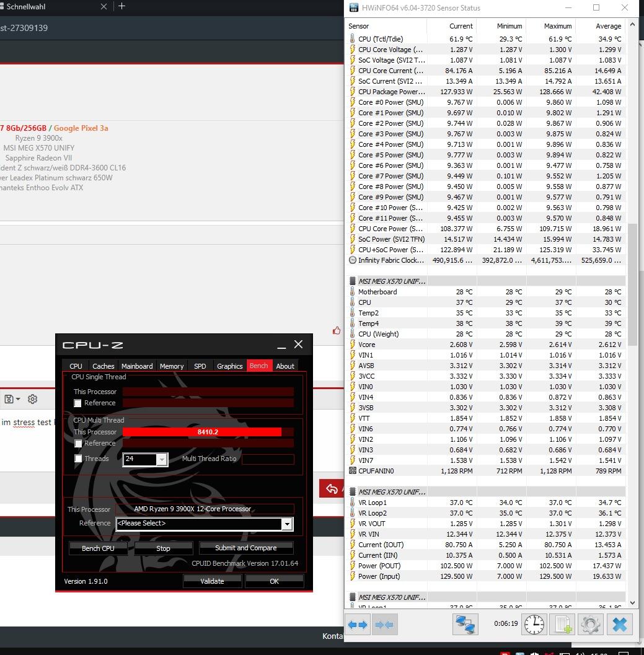Select the Bench tab in CPU-Z
This screenshot has height=655, width=644.
258,366
